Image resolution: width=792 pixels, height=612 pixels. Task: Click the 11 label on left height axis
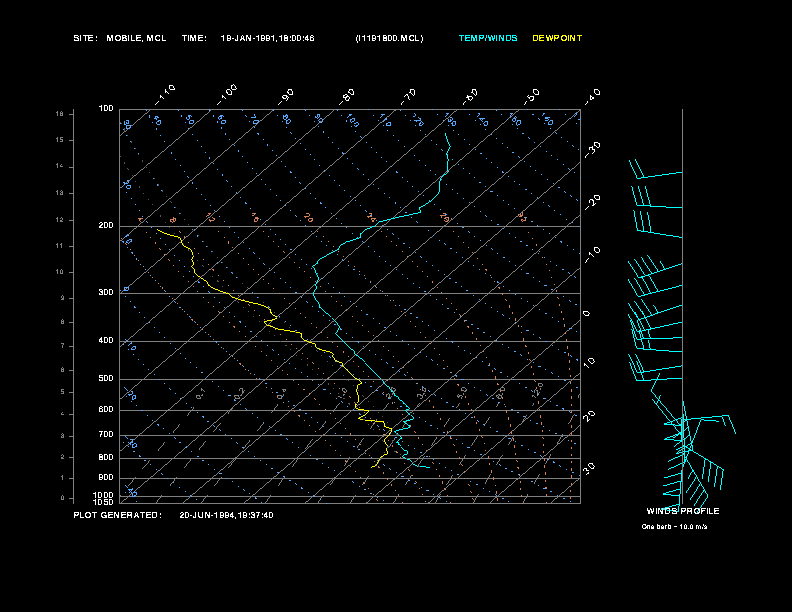point(60,246)
